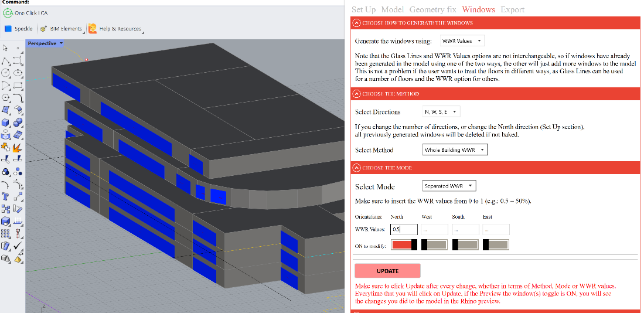Choose the Circle drawing tool

(5, 73)
